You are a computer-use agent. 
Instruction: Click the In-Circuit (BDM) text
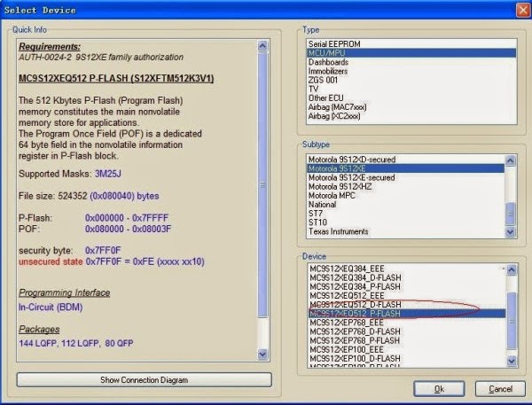[51, 308]
